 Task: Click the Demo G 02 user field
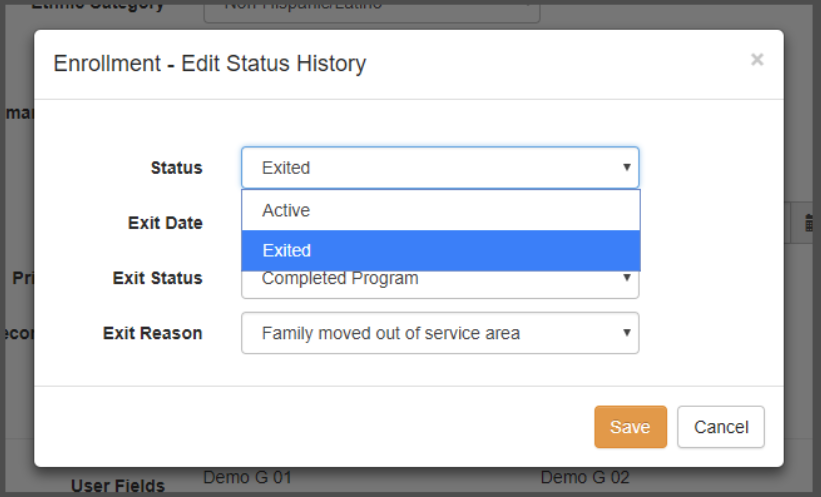click(585, 477)
